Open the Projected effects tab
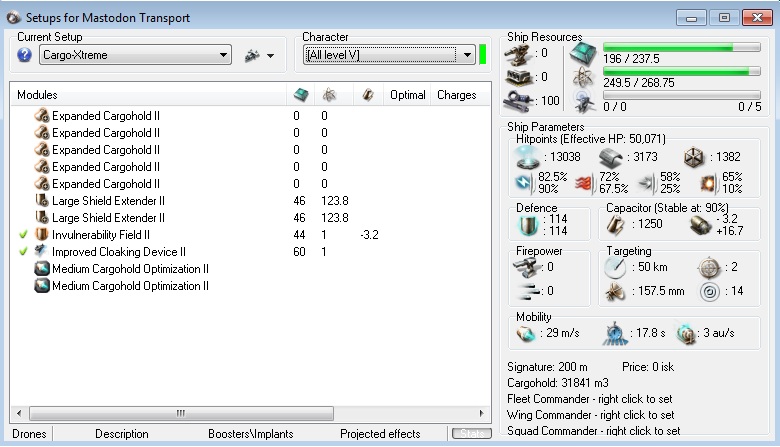This screenshot has width=780, height=447. point(380,434)
